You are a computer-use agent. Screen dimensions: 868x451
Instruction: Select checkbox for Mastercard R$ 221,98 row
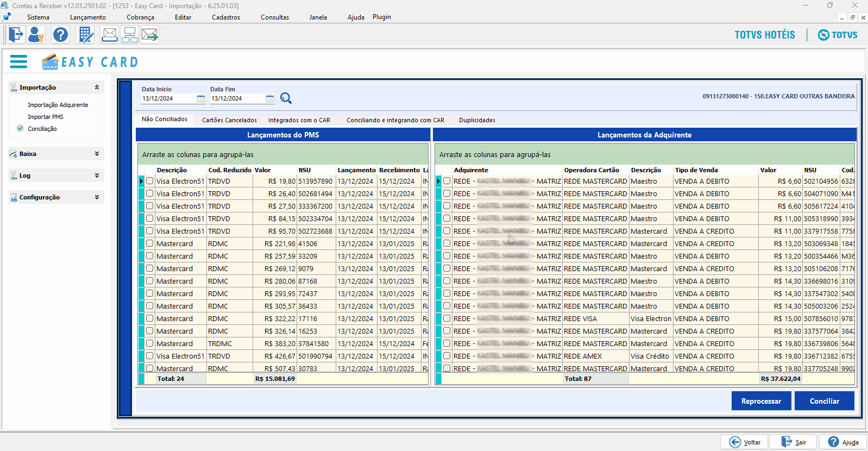149,243
